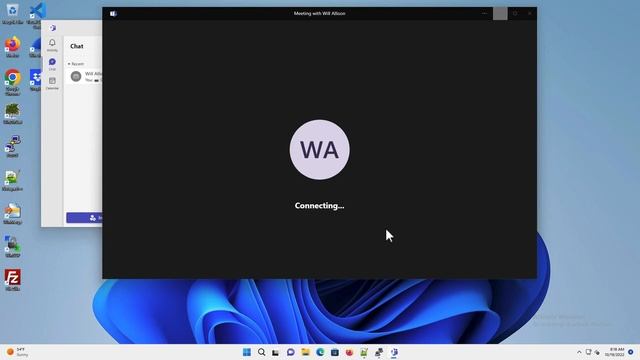This screenshot has height=360, width=640.
Task: Collapse the Recent chats section
Action: click(76, 64)
